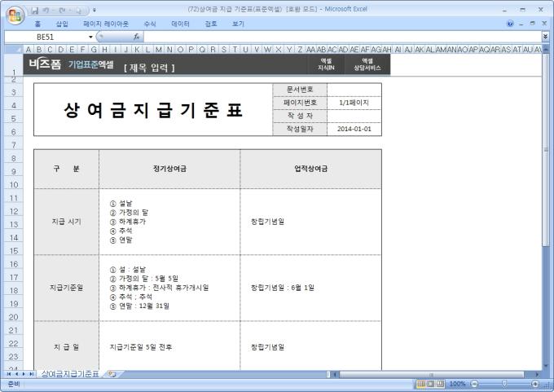This screenshot has width=554, height=392.
Task: Click the tab split handle beside horizontal scrollbar
Action: point(328,374)
